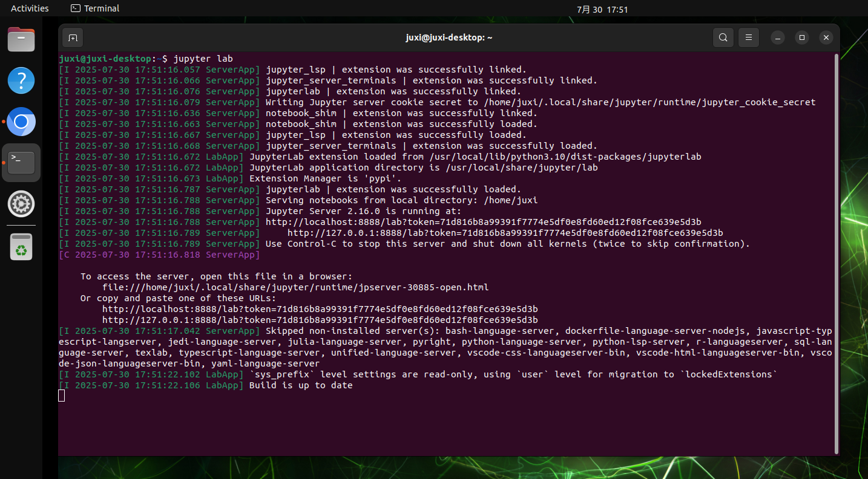868x479 pixels.
Task: Click the terminal's vertical scrollbar
Action: click(837, 253)
